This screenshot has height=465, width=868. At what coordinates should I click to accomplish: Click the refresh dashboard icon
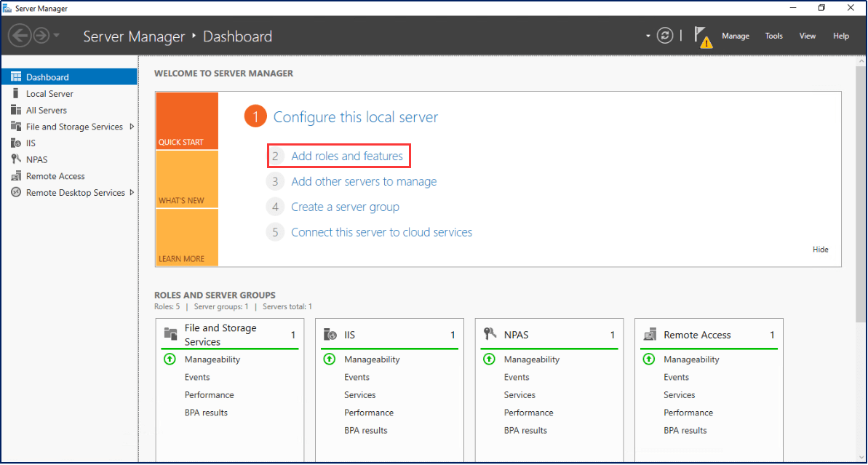[x=664, y=36]
